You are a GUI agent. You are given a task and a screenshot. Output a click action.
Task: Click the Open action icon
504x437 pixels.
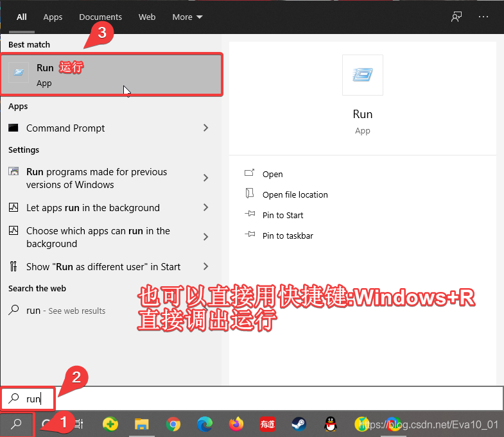pos(249,173)
